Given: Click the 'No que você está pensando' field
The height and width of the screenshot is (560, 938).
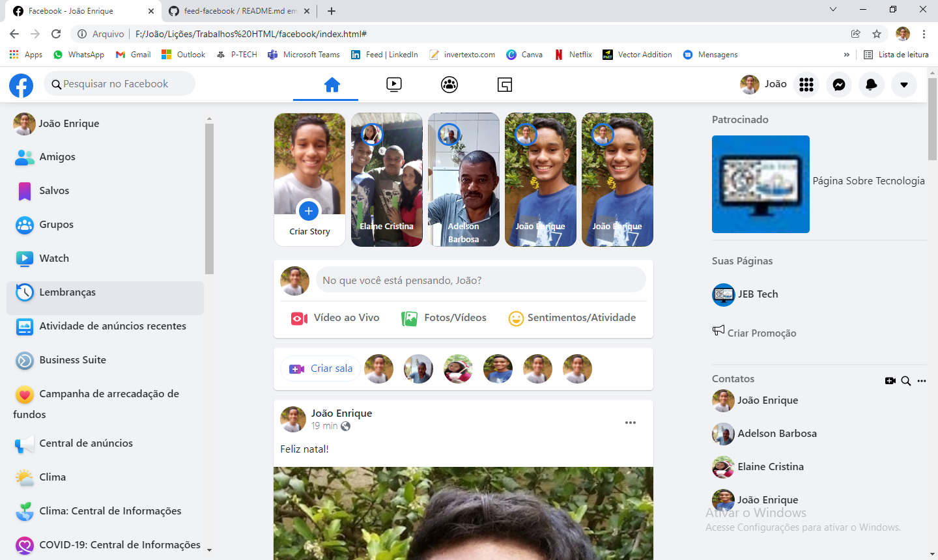Looking at the screenshot, I should pyautogui.click(x=481, y=281).
